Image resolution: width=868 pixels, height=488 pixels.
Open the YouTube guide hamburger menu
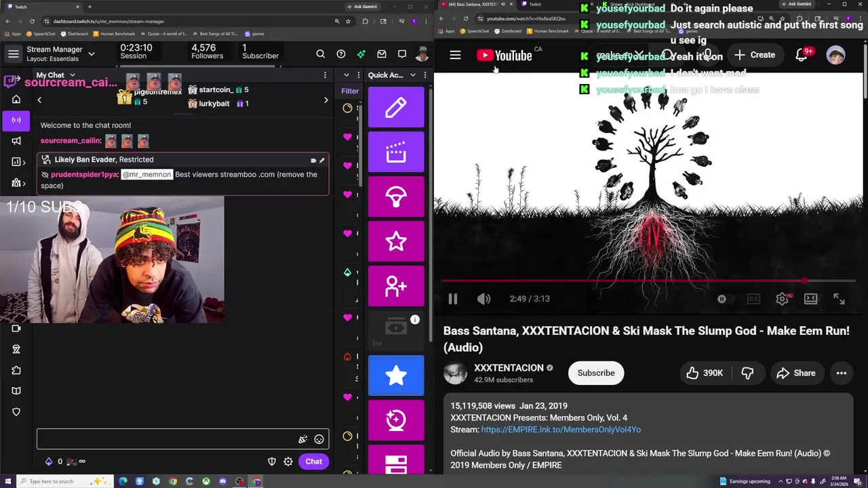pos(455,55)
